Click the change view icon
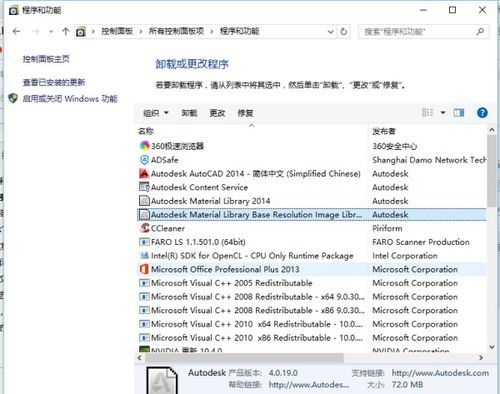This screenshot has width=500, height=394. click(427, 112)
